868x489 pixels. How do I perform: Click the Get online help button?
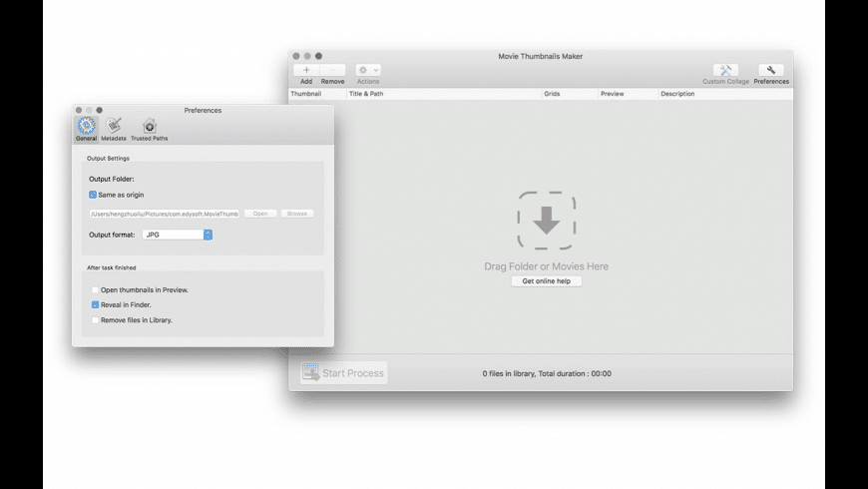tap(547, 281)
